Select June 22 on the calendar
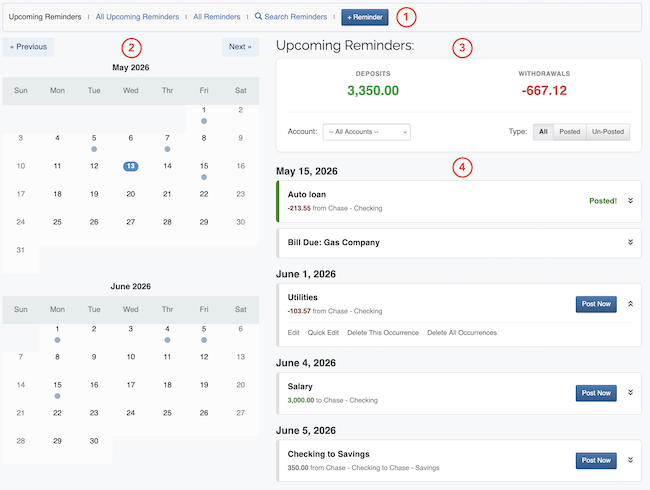The height and width of the screenshot is (490, 650). 57,413
